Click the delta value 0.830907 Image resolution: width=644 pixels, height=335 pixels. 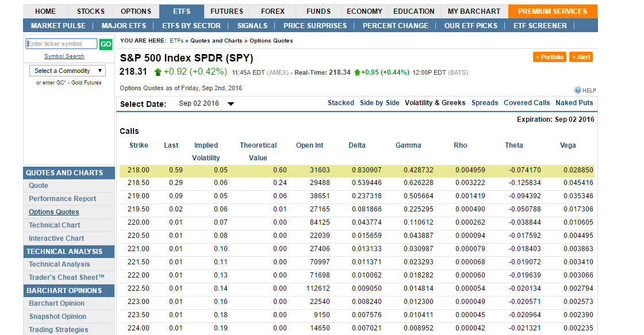pos(367,170)
